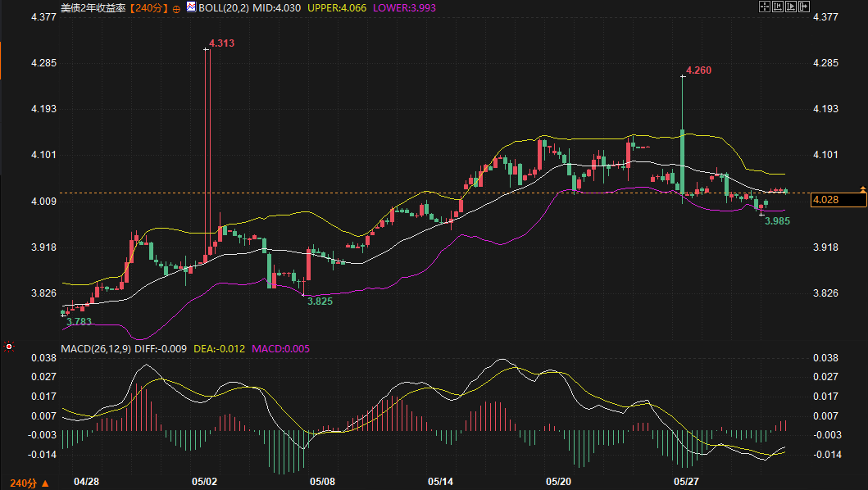Click the 05/14 date on time axis
This screenshot has width=868, height=490.
pyautogui.click(x=441, y=482)
